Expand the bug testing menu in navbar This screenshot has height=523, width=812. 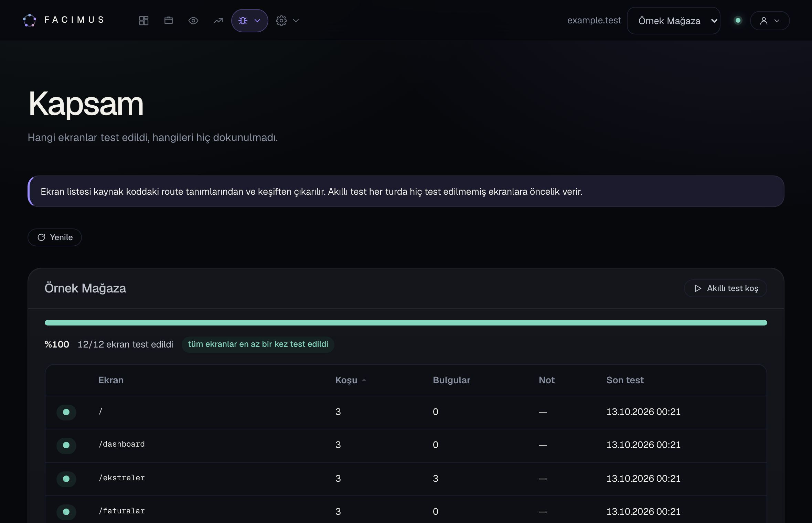250,21
